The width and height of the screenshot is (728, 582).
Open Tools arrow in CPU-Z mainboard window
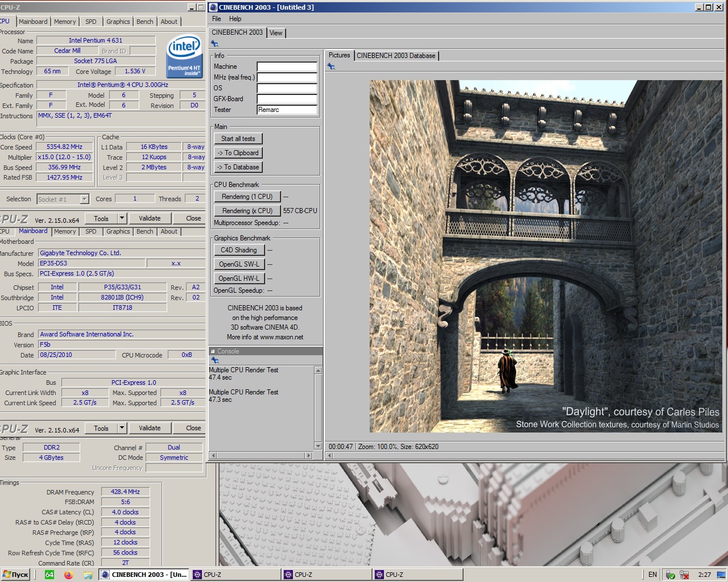(122, 428)
